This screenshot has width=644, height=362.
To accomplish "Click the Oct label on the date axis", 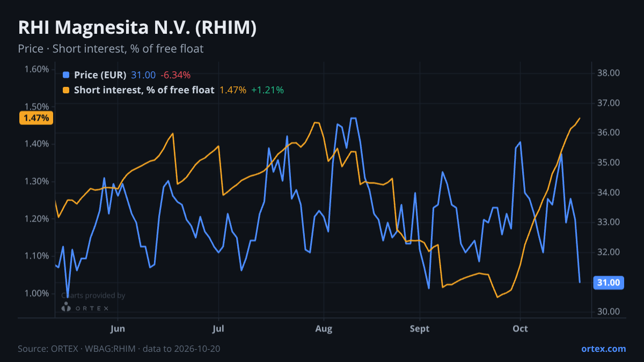I will click(520, 328).
